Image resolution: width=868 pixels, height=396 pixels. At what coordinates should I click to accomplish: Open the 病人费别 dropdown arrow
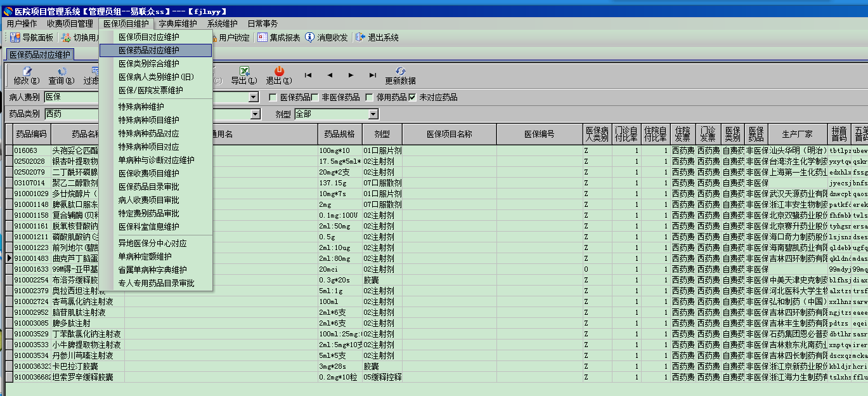tap(254, 97)
